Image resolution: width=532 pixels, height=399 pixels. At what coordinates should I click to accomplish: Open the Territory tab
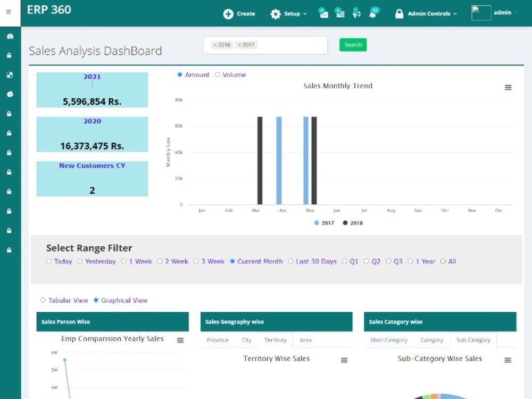click(276, 340)
